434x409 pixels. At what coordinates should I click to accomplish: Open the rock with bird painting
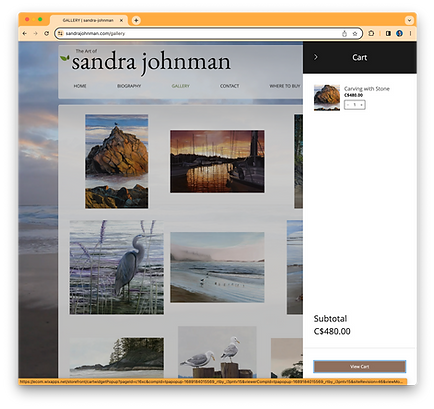(117, 161)
